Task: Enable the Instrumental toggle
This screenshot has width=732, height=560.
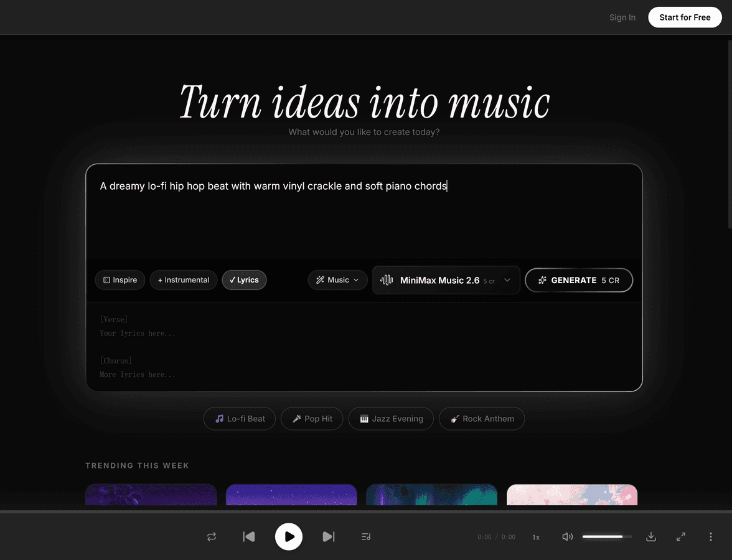Action: coord(184,280)
